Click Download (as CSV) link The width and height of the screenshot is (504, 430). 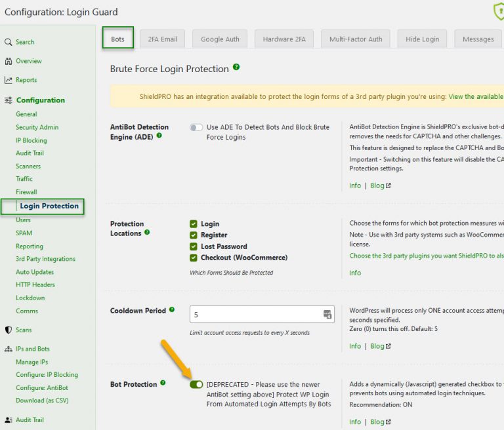[x=42, y=401]
